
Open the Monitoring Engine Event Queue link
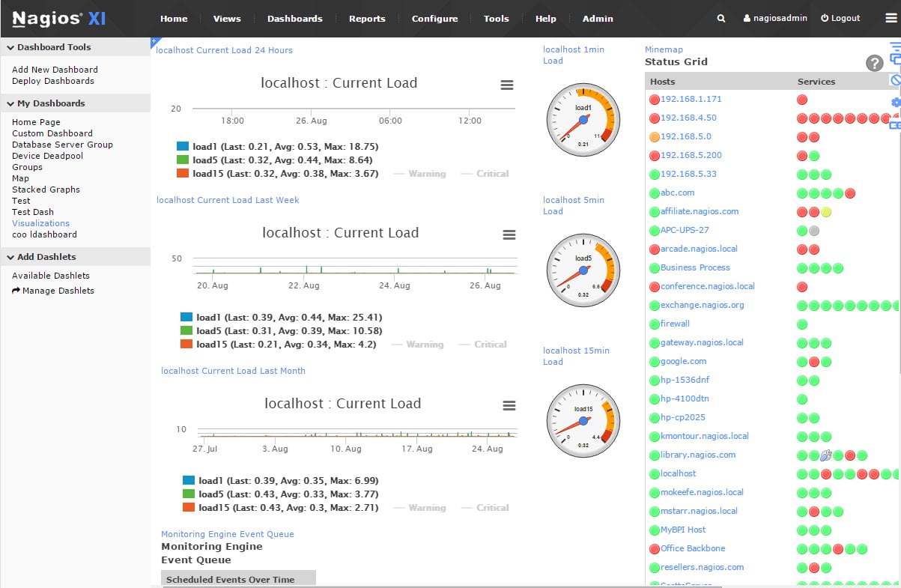click(x=228, y=535)
